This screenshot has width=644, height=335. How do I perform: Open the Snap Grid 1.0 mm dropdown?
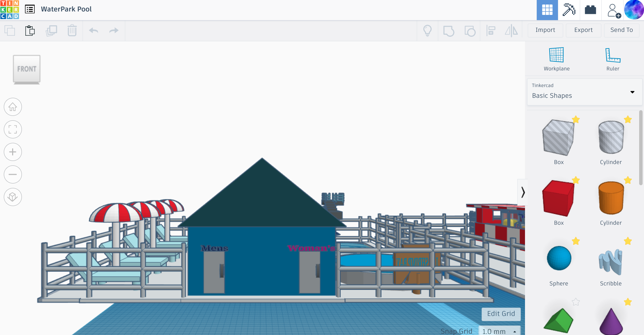(x=500, y=331)
